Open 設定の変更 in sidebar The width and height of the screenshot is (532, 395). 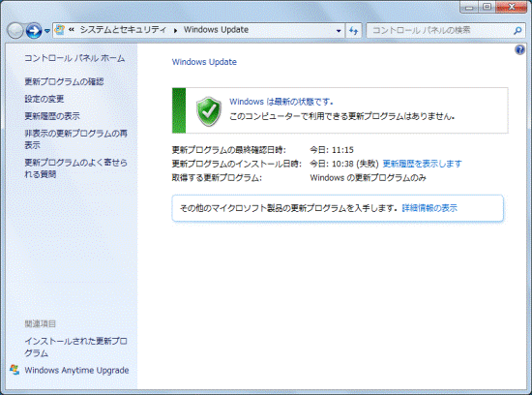(x=44, y=99)
